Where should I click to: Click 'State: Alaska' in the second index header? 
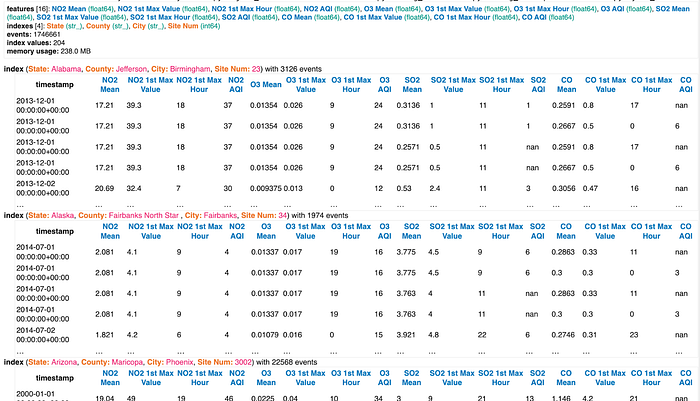[x=51, y=216]
